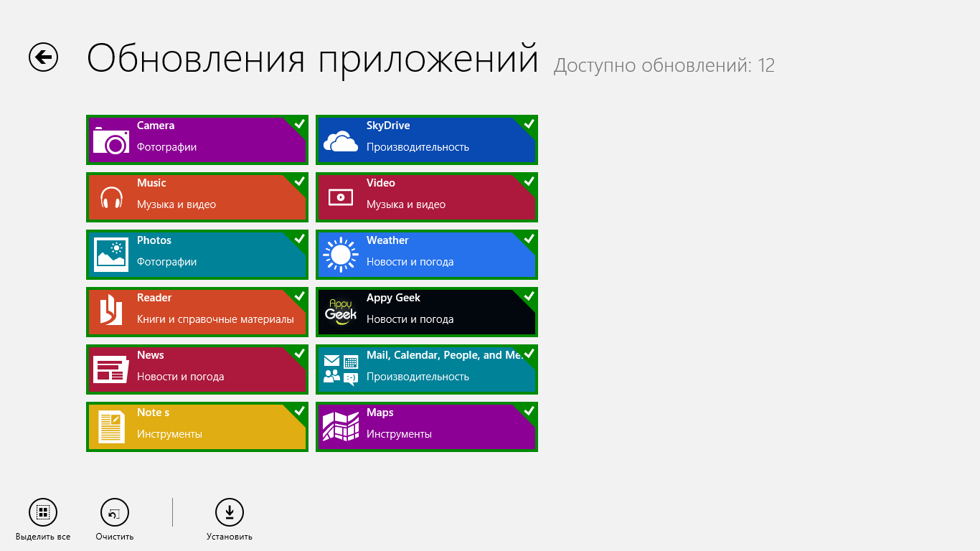Screen dimensions: 980x551
Task: Click 'Инструменты' under Maps
Action: click(399, 434)
